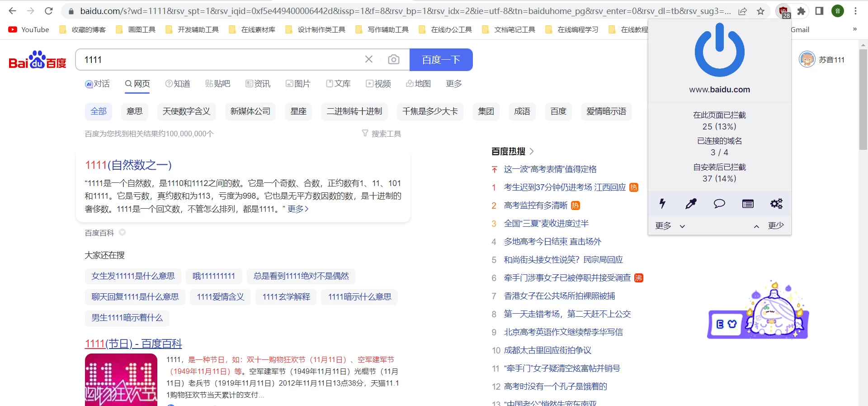
Task: Open YouTube bookmark
Action: [28, 29]
